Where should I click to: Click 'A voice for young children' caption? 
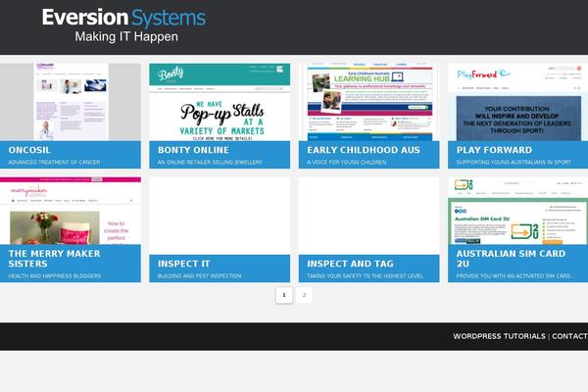[347, 162]
